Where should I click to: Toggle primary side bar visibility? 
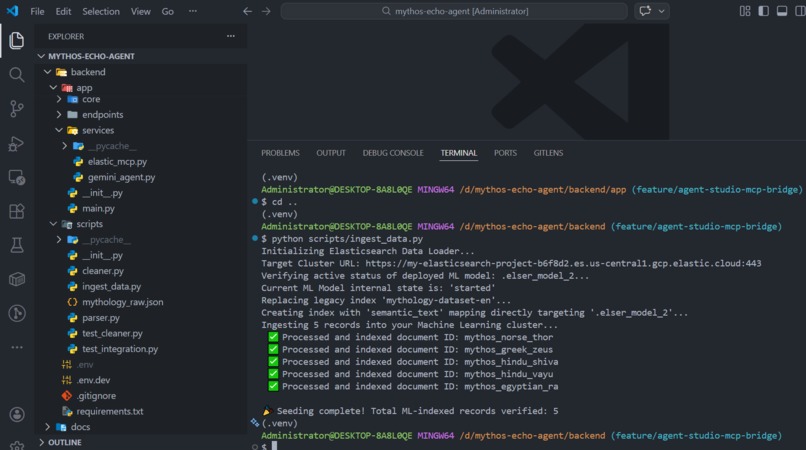[763, 11]
